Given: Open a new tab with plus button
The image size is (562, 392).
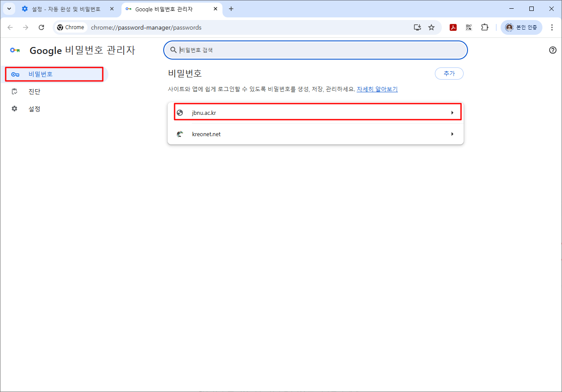Looking at the screenshot, I should [x=231, y=9].
